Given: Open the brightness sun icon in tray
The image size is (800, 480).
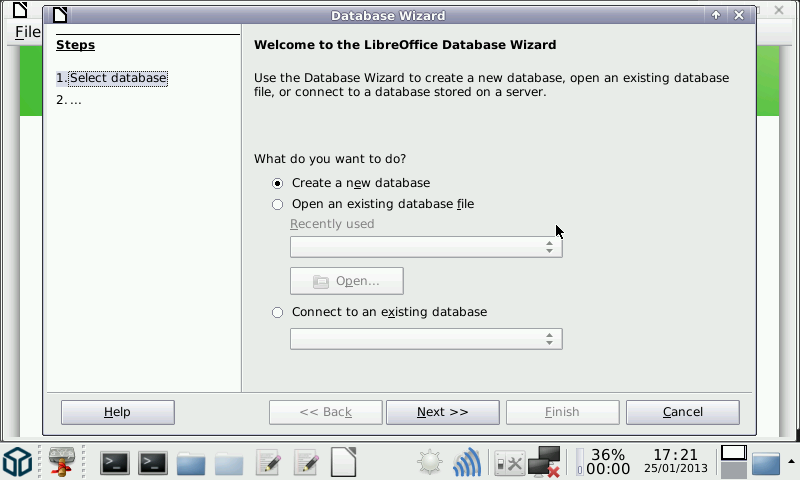Looking at the screenshot, I should pyautogui.click(x=430, y=463).
